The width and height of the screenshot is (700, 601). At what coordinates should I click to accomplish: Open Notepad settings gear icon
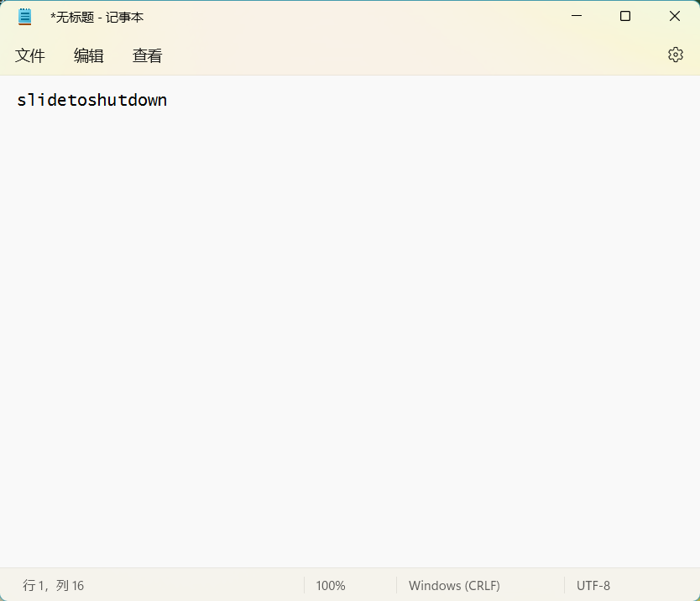[x=676, y=55]
